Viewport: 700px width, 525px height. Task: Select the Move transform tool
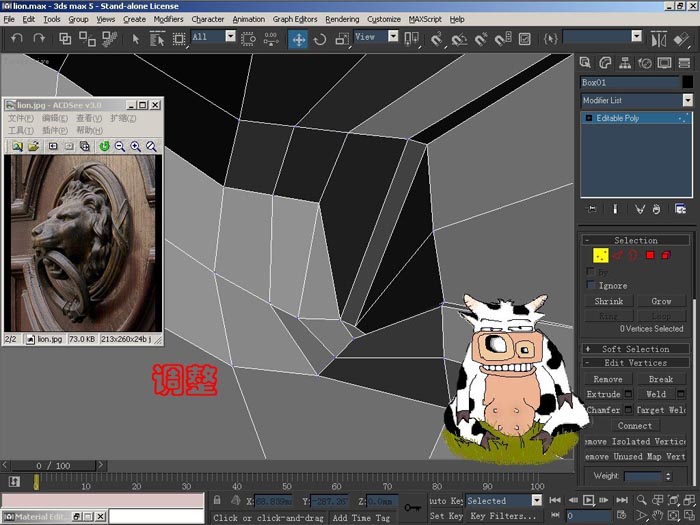point(298,39)
